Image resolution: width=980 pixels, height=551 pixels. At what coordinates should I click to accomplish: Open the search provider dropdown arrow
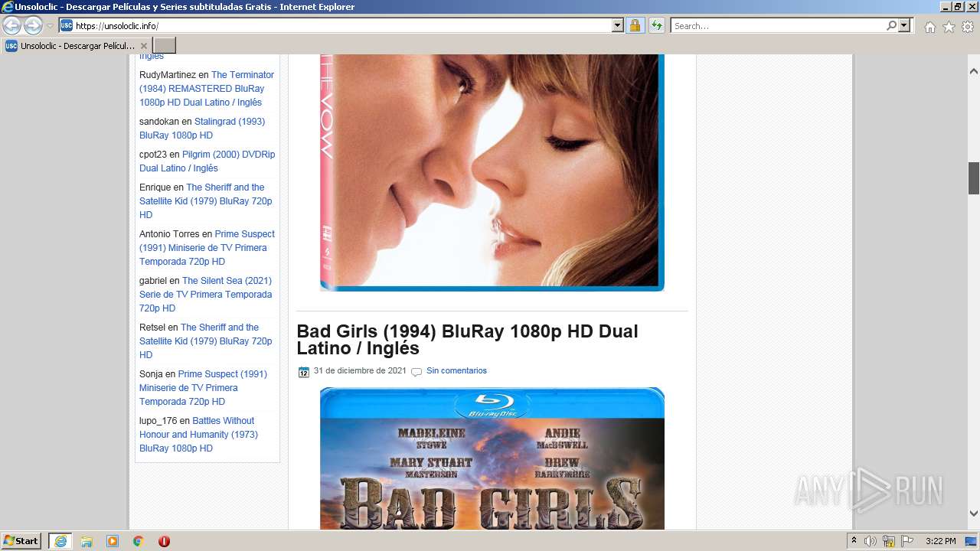coord(904,26)
